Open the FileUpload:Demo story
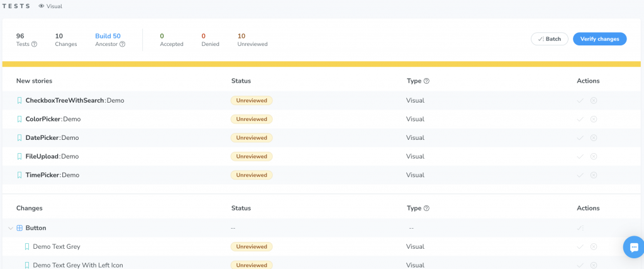Viewport: 644px width, 269px height. coord(52,156)
